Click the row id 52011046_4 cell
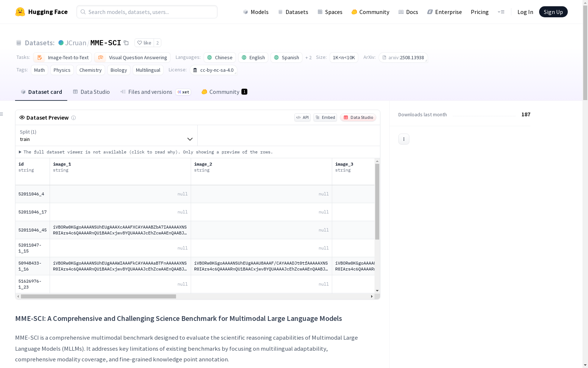 [x=32, y=194]
